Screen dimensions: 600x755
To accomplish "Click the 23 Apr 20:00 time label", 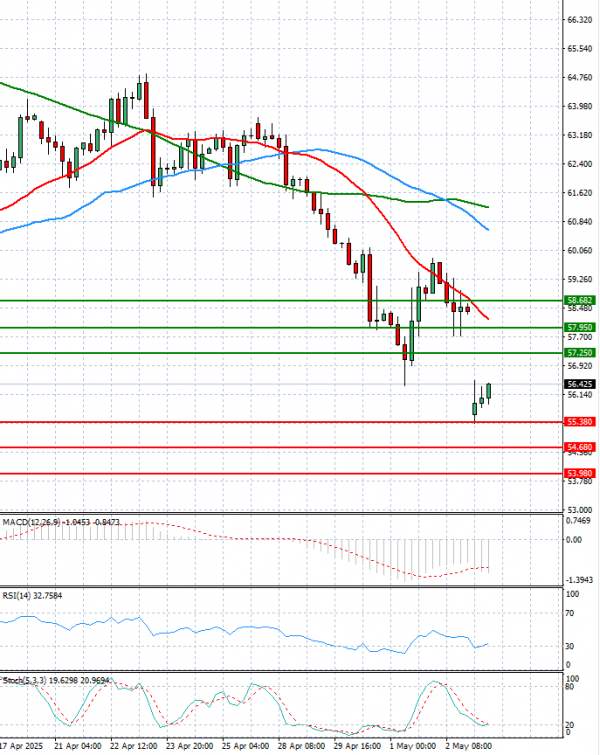I will pos(189,746).
